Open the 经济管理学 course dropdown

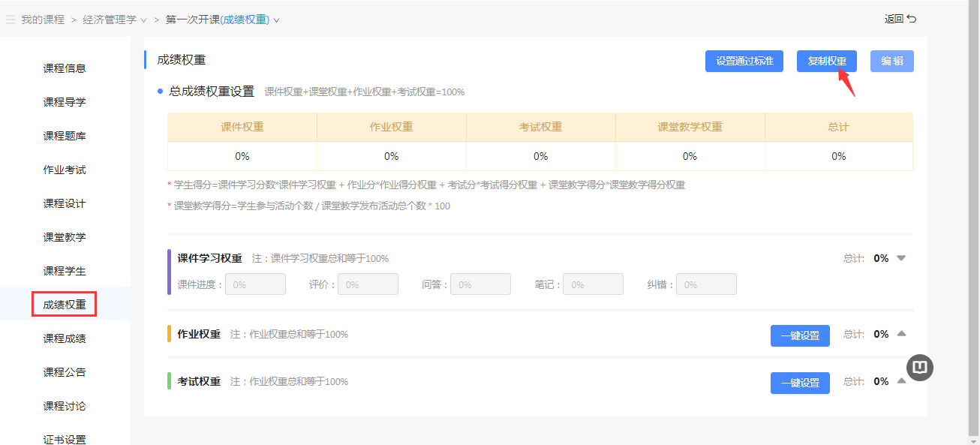click(x=115, y=20)
